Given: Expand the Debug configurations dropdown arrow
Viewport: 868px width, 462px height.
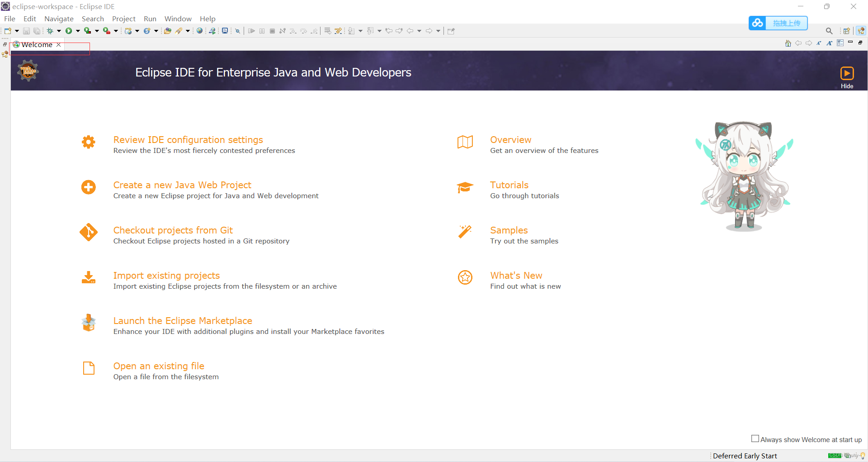Looking at the screenshot, I should 59,31.
